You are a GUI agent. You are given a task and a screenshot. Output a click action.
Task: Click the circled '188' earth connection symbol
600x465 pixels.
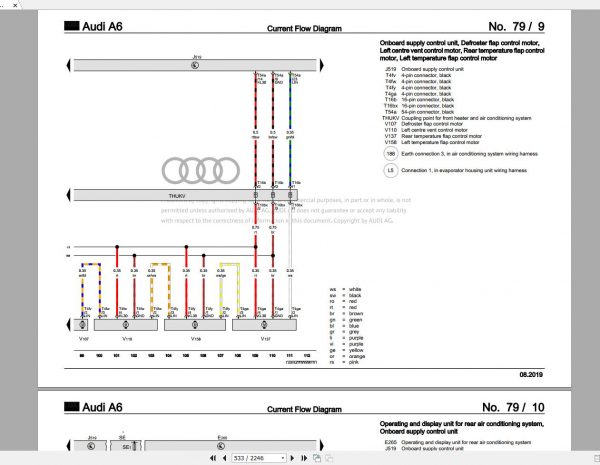click(390, 154)
